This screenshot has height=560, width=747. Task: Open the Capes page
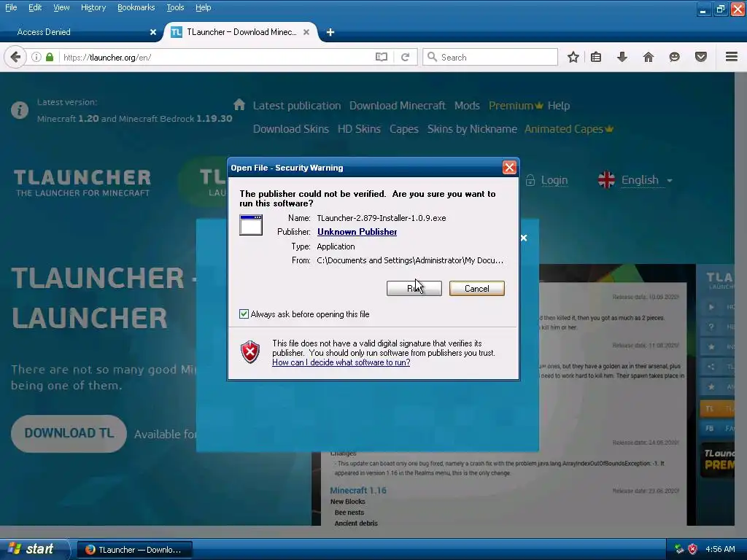click(x=403, y=129)
